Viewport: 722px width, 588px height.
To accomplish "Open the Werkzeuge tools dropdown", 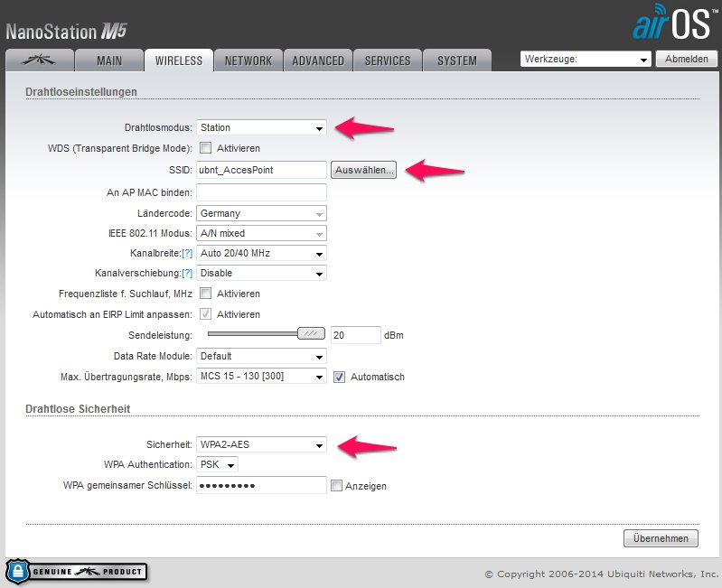I will (586, 59).
